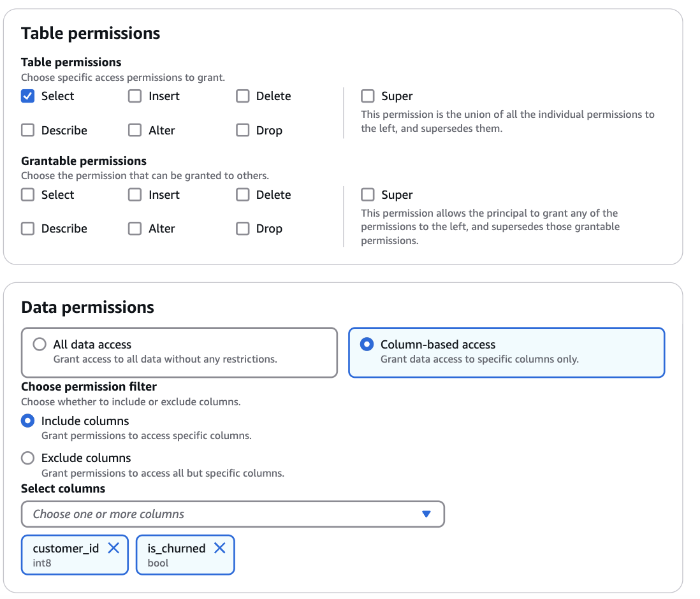Check the Delete table permission
This screenshot has width=700, height=599.
(x=243, y=96)
